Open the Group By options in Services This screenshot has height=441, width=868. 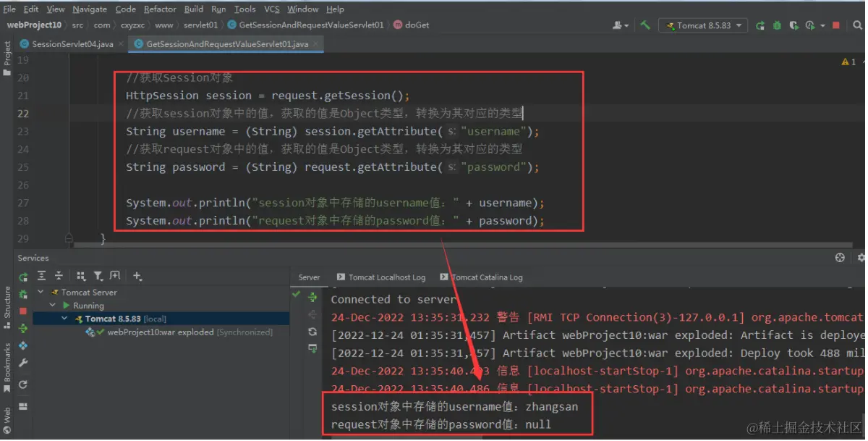coord(80,276)
